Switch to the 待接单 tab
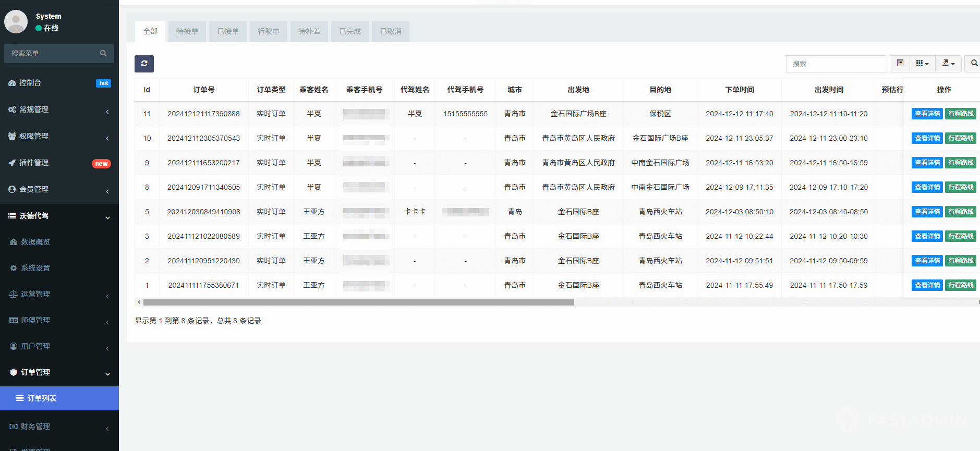 [187, 31]
